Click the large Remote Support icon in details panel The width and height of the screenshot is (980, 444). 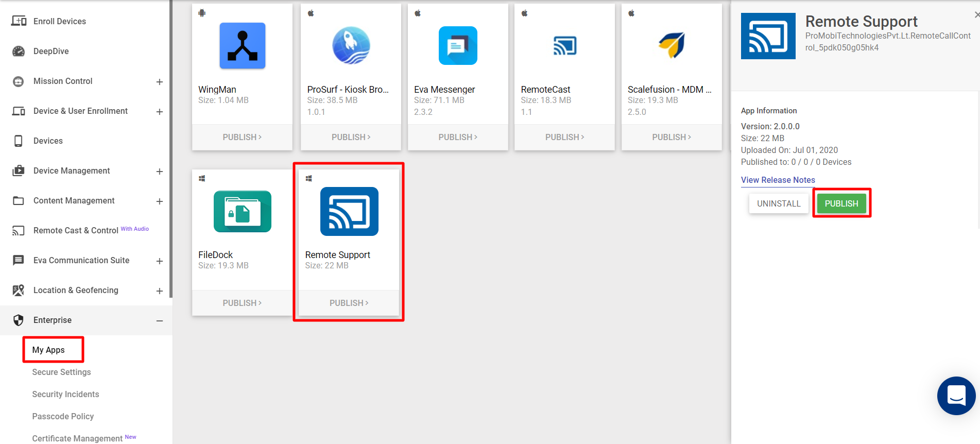point(768,36)
